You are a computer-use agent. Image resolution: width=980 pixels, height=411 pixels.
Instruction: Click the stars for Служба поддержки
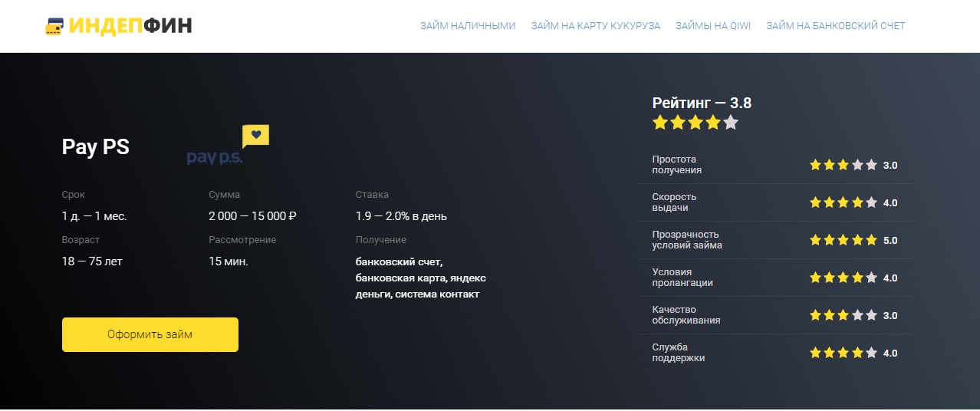pos(844,353)
